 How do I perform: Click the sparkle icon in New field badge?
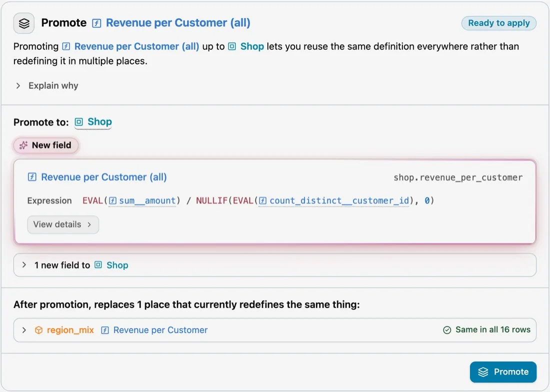23,145
